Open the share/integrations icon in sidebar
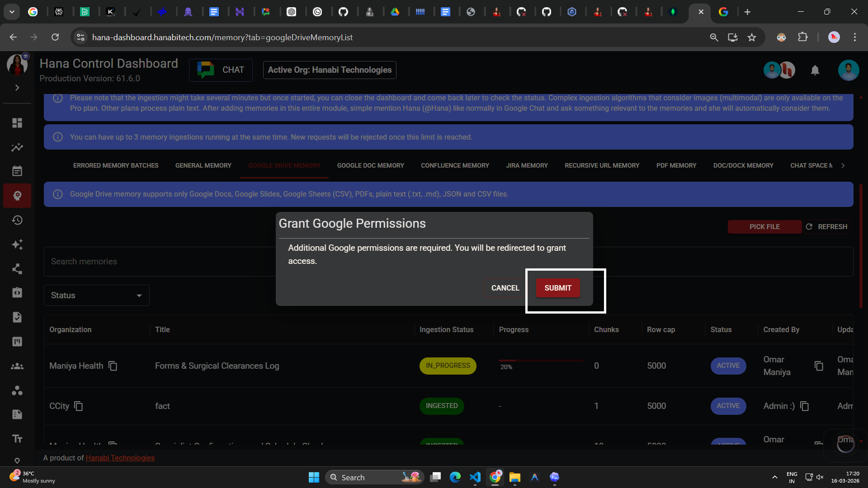This screenshot has height=488, width=868. [17, 269]
